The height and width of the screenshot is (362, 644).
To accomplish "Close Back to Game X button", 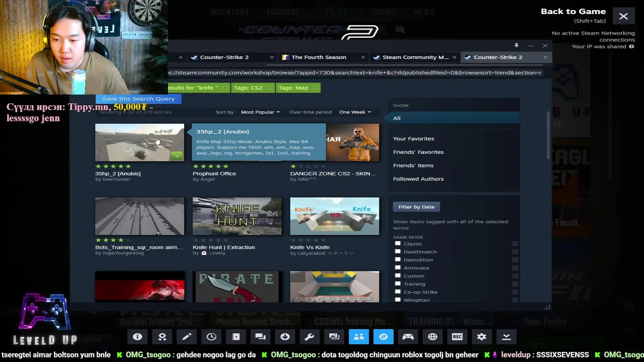I will [623, 17].
